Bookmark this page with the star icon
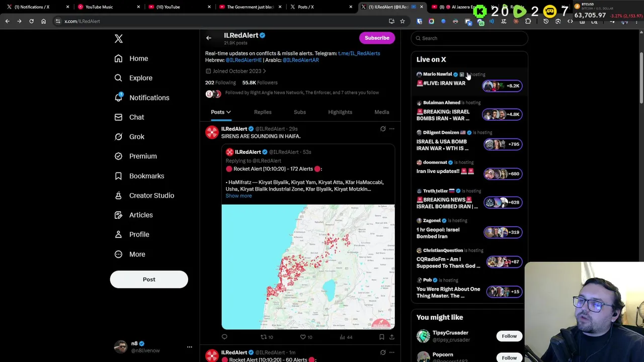The image size is (644, 362). (x=403, y=21)
